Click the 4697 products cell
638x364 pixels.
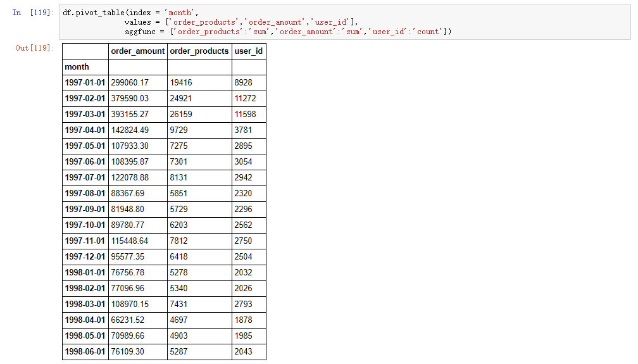tap(199, 320)
